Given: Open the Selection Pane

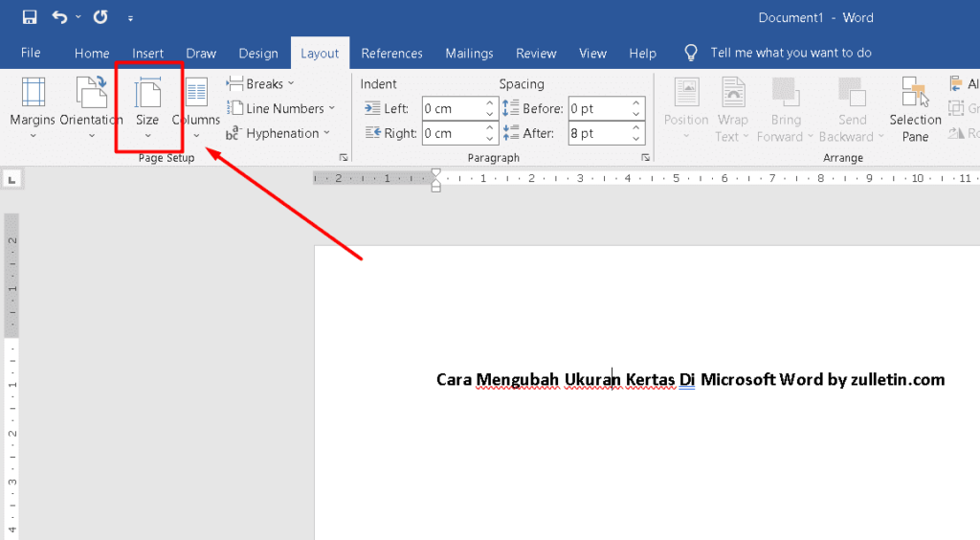Looking at the screenshot, I should pos(915,110).
